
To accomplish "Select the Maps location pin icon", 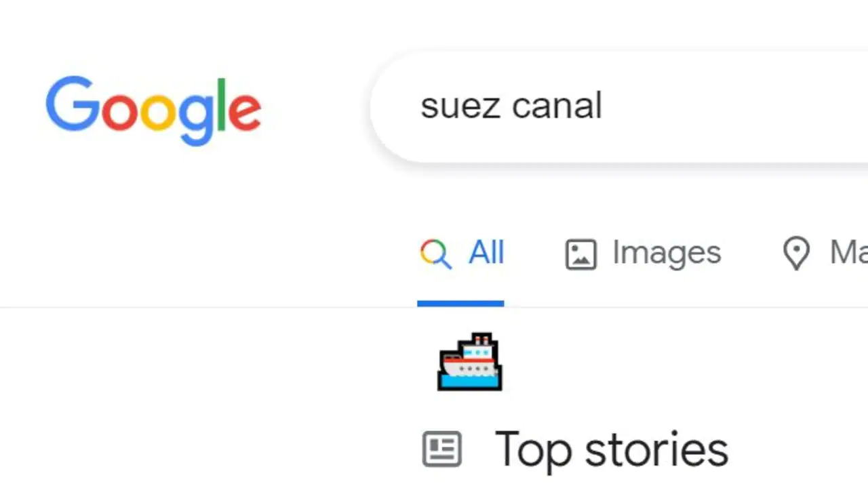I will pyautogui.click(x=797, y=252).
